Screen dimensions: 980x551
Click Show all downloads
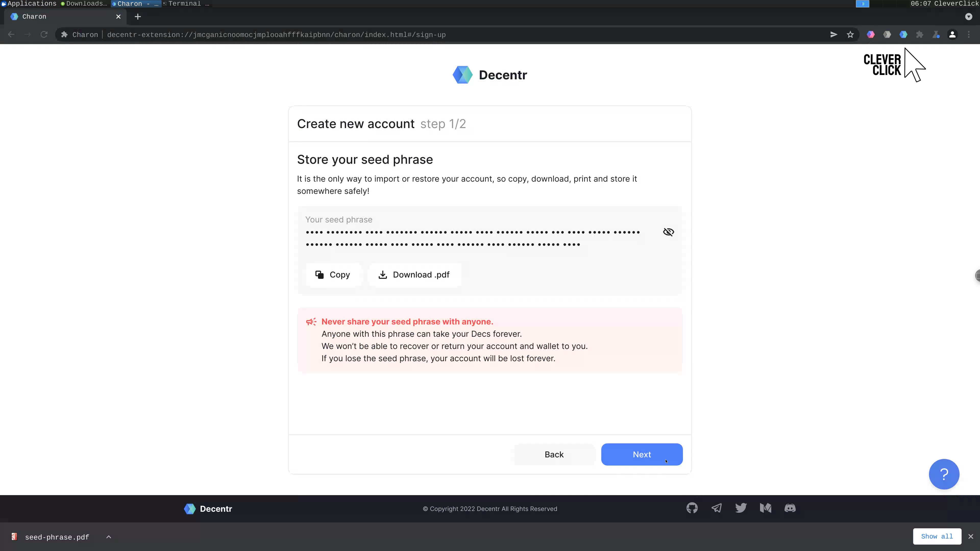(937, 536)
